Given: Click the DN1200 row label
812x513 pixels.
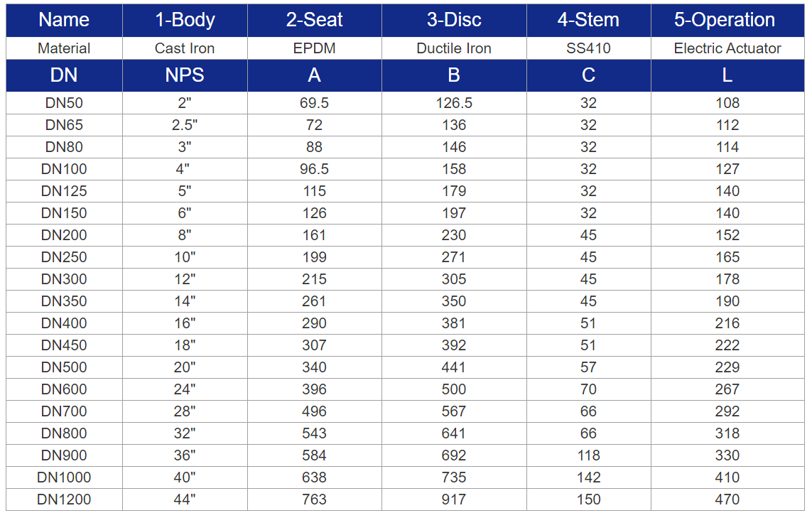Looking at the screenshot, I should 64,499.
